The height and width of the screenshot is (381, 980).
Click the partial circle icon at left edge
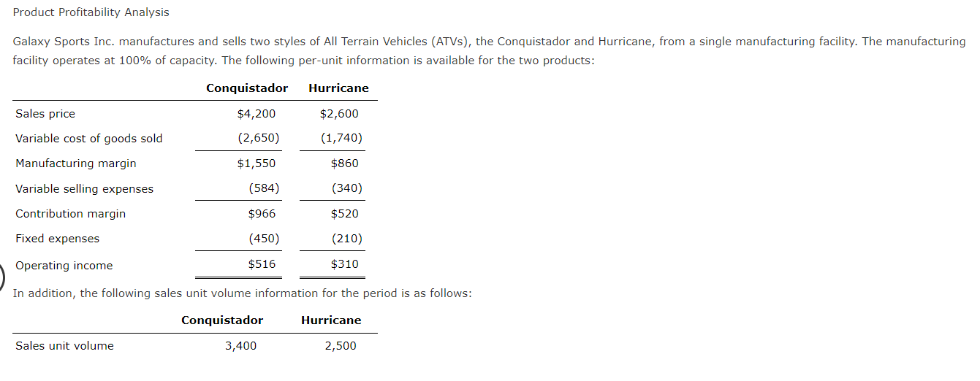click(3, 275)
